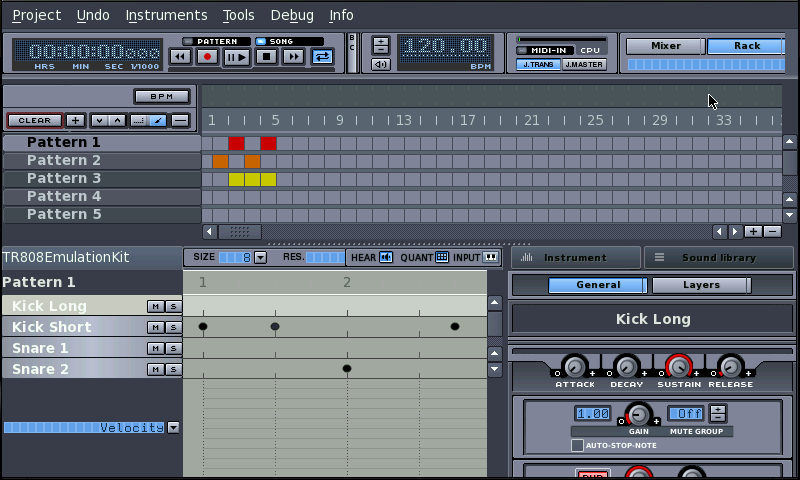Viewport: 800px width, 480px height.
Task: Open the Instruments menu
Action: pos(166,15)
